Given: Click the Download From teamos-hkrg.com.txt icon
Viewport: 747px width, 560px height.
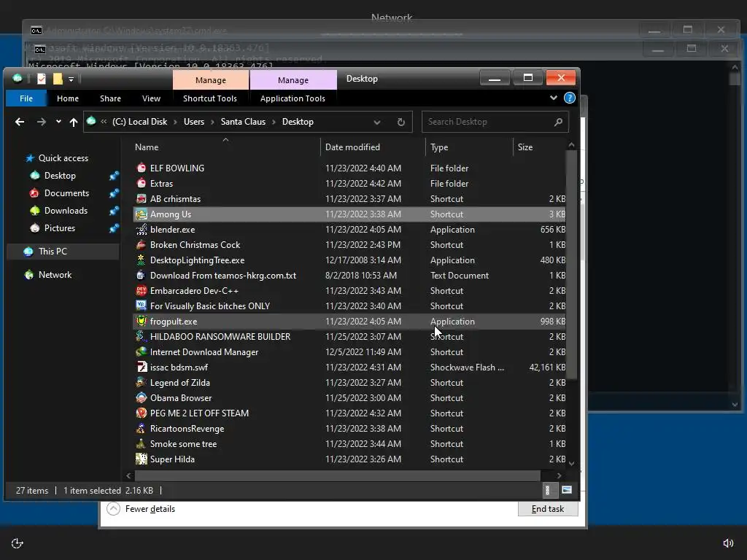Looking at the screenshot, I should 141,275.
